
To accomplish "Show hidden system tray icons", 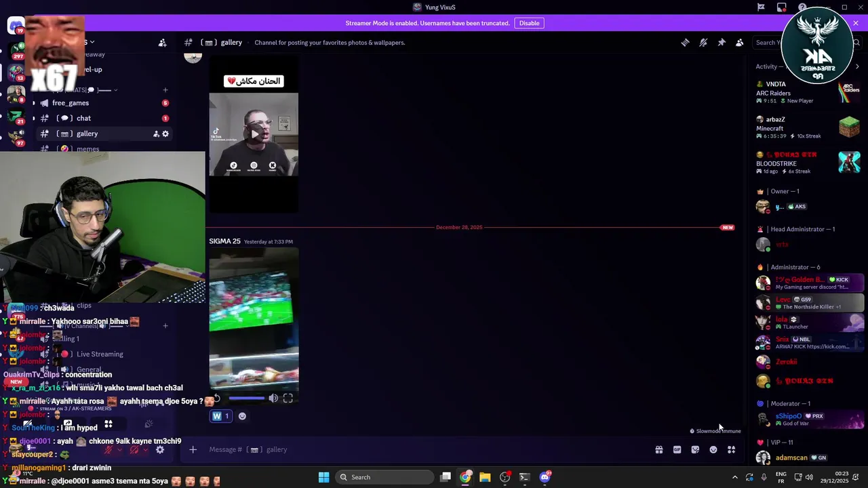I will pyautogui.click(x=734, y=477).
